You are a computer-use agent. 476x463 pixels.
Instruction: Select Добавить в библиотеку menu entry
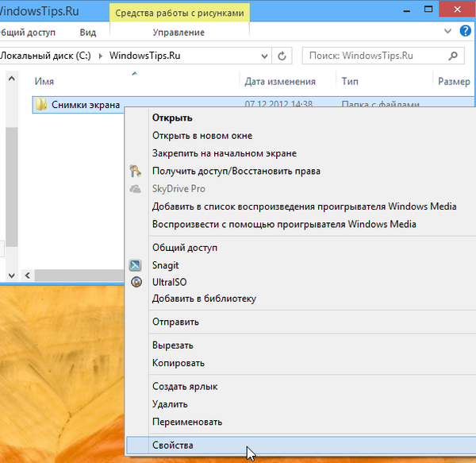204,299
